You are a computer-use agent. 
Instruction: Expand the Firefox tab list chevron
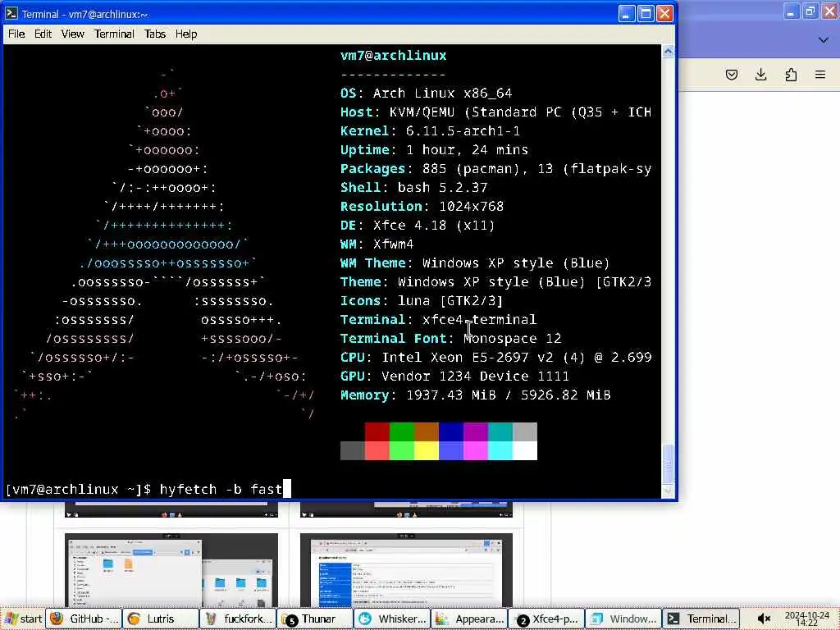[824, 39]
